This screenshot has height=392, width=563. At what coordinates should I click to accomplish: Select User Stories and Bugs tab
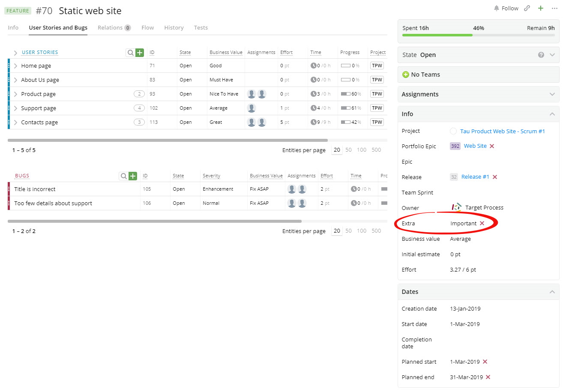click(58, 27)
